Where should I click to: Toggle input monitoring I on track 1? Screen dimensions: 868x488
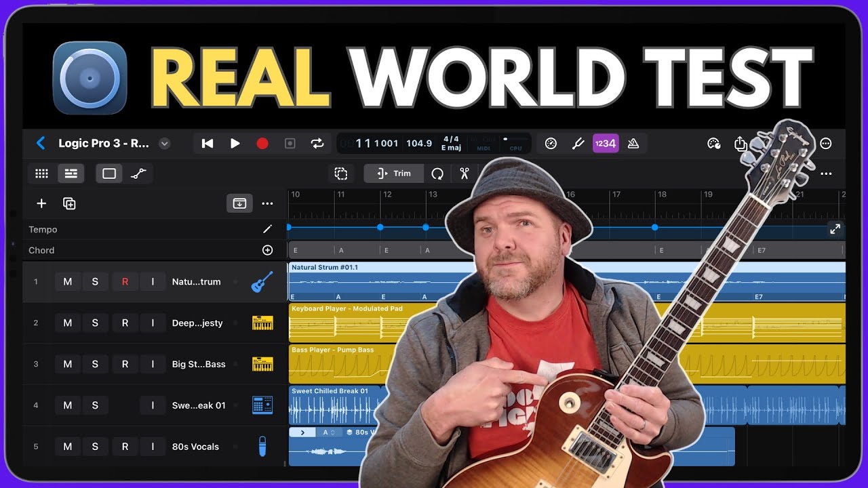(x=153, y=282)
